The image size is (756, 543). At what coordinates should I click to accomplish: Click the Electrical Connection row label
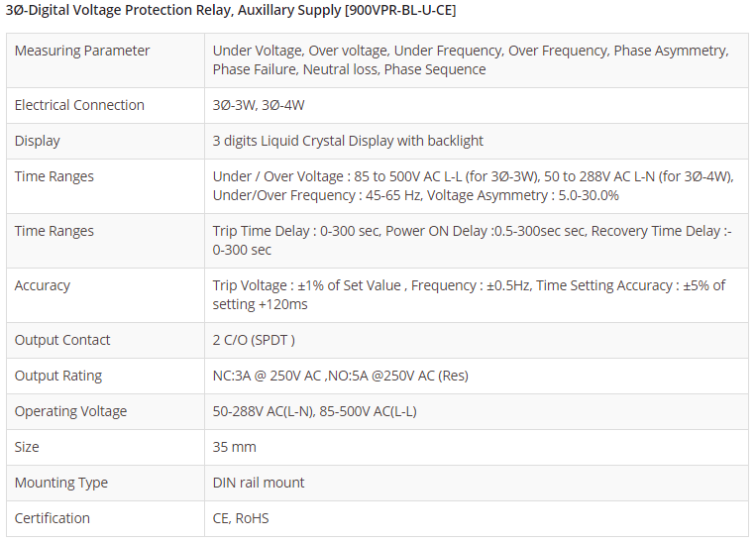[79, 105]
